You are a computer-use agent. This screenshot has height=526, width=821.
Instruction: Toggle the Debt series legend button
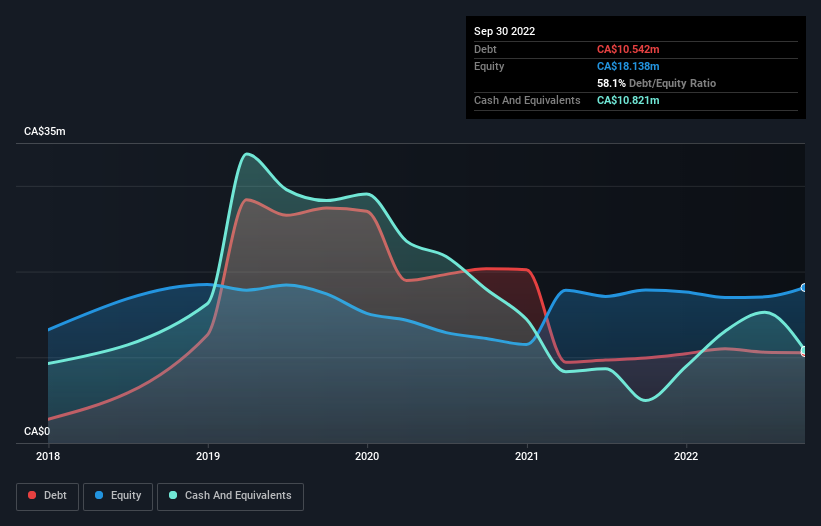pyautogui.click(x=48, y=496)
